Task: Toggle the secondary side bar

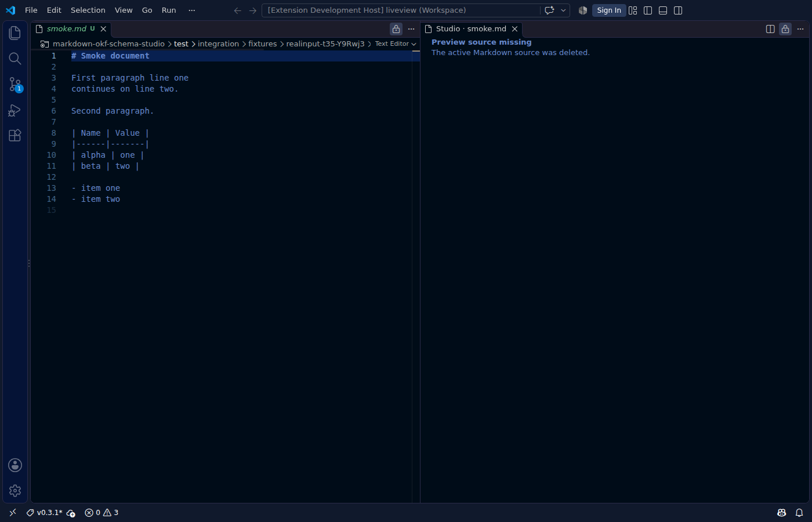Action: pos(678,10)
